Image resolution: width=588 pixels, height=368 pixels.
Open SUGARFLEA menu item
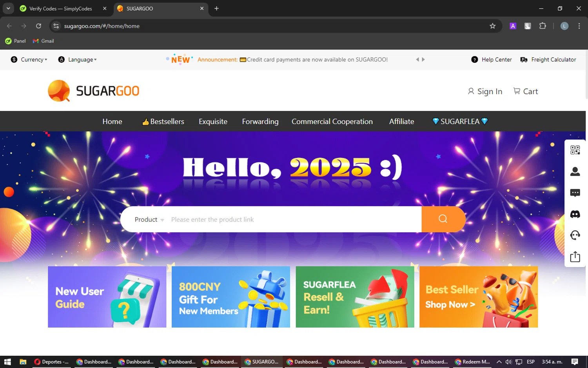(460, 121)
